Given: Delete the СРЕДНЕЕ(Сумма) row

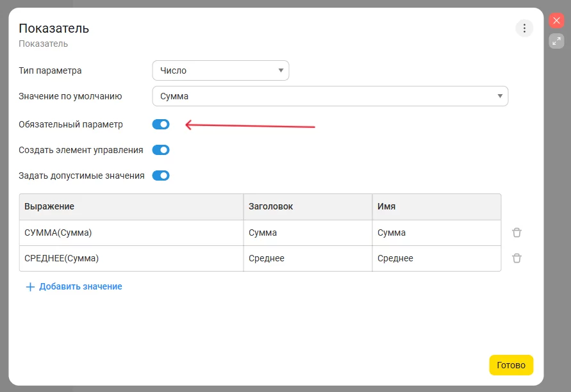Looking at the screenshot, I should pyautogui.click(x=517, y=258).
